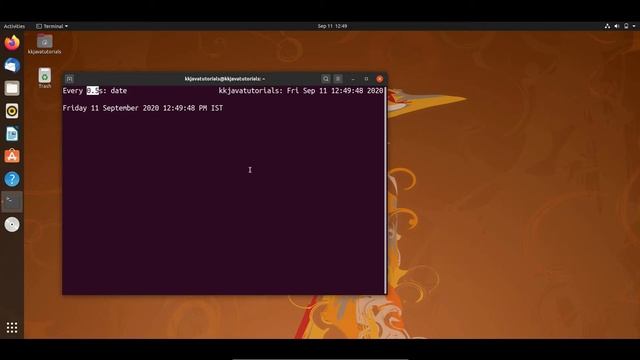Show Applications grid button
Viewport: 640px width, 360px height.
(12, 327)
